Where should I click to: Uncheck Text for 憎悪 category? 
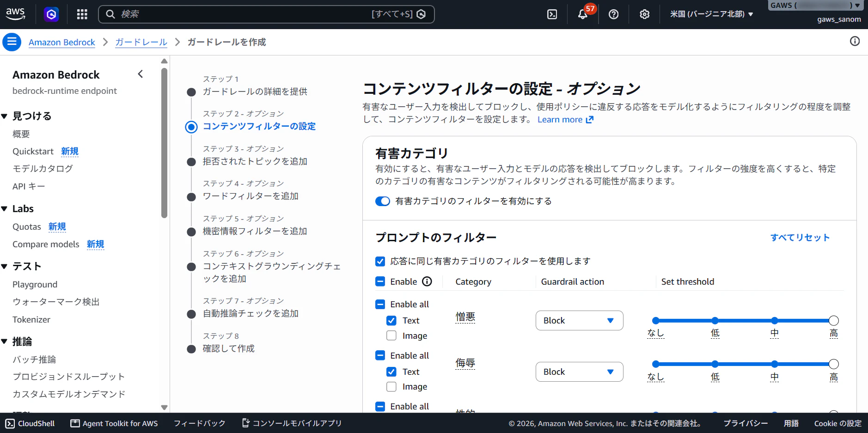[391, 320]
